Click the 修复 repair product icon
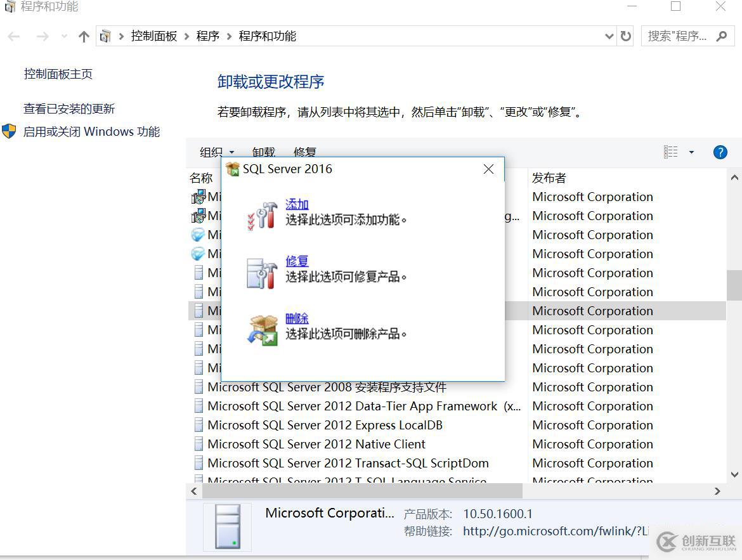 pos(261,271)
